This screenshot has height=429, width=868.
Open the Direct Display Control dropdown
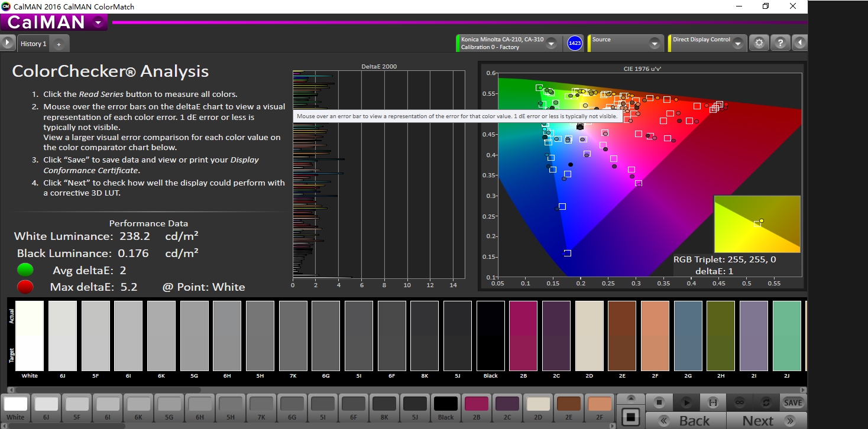tap(739, 44)
